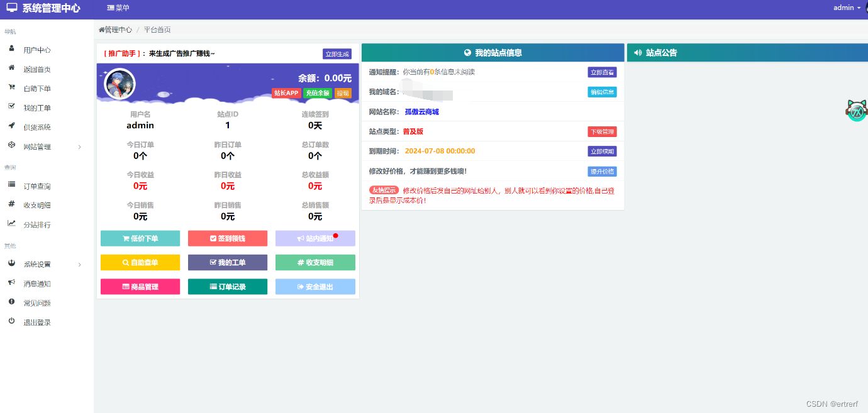Select the 返回首页 home icon in sidebar
868x413 pixels.
tap(12, 69)
